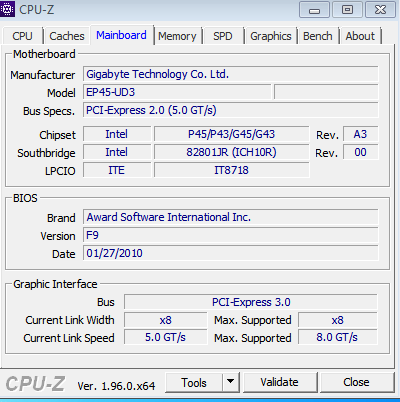Click the Graphic Interface group label
The width and height of the screenshot is (400, 402).
click(x=55, y=284)
